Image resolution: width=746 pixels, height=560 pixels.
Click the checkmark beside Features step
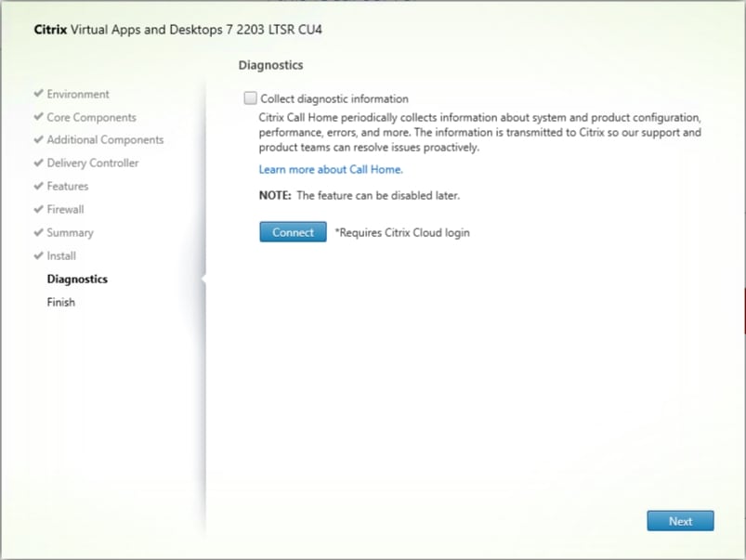coord(38,186)
